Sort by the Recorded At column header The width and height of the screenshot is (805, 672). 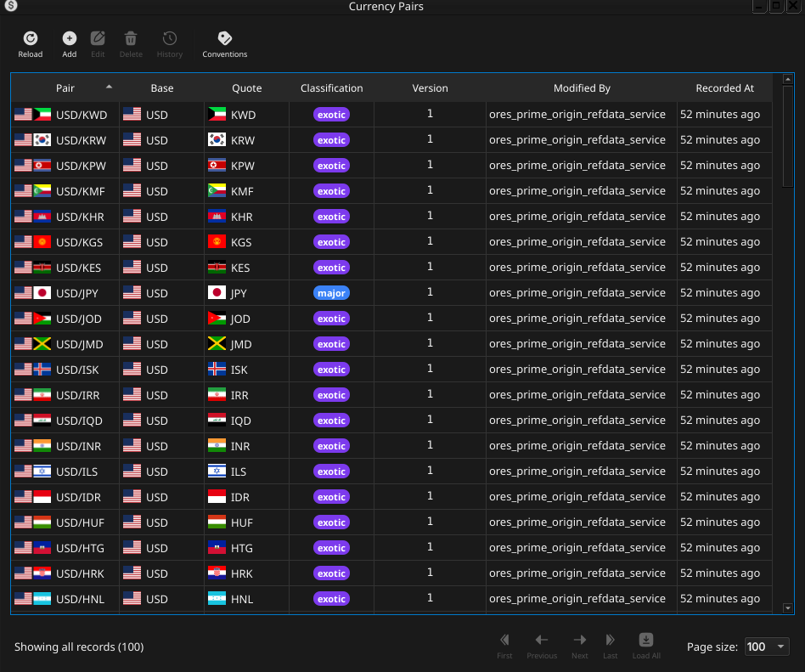(x=724, y=88)
